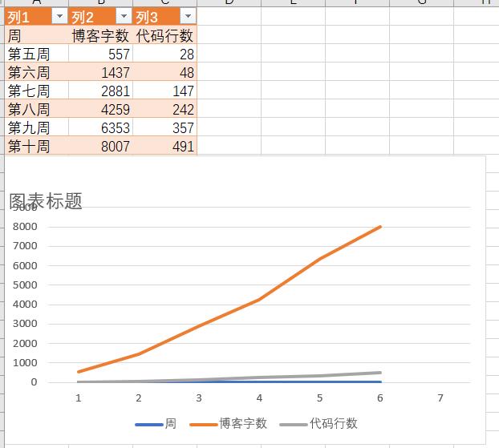Select cell containing 第五周

click(37, 54)
